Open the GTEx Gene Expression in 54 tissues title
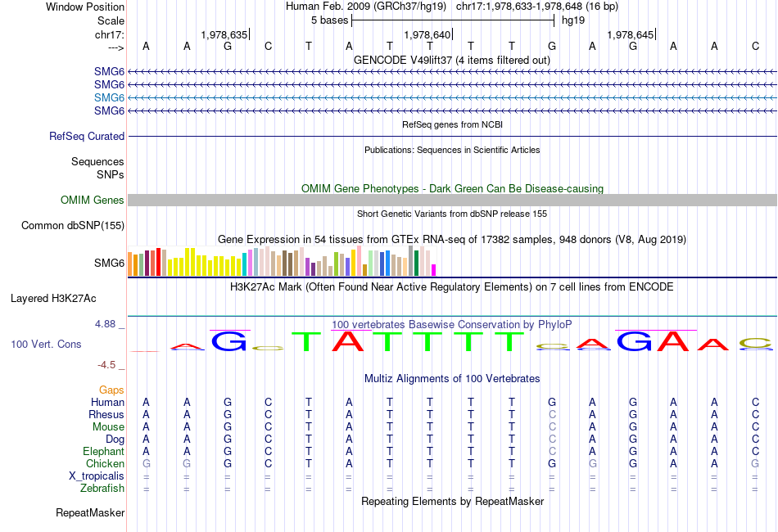The image size is (778, 532). (452, 240)
